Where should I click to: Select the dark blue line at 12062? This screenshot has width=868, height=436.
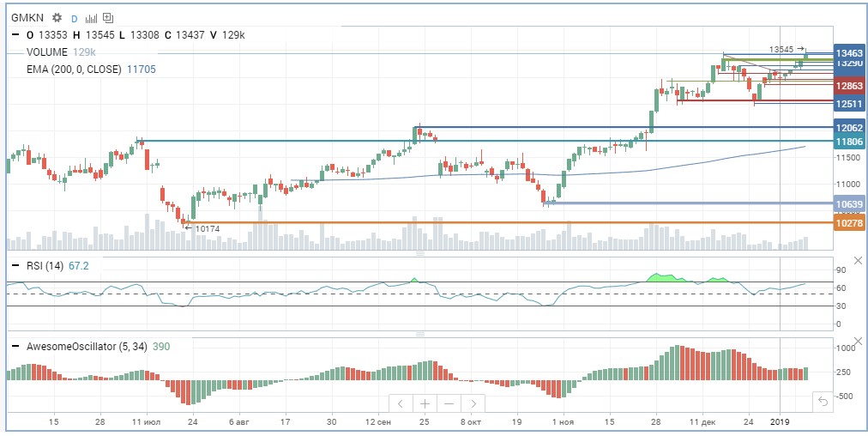click(x=624, y=127)
